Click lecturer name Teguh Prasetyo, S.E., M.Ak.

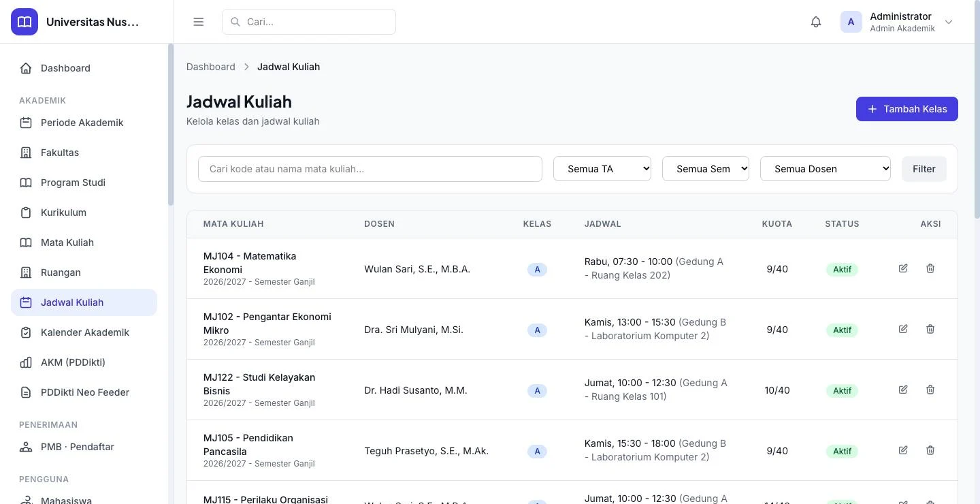pos(427,451)
